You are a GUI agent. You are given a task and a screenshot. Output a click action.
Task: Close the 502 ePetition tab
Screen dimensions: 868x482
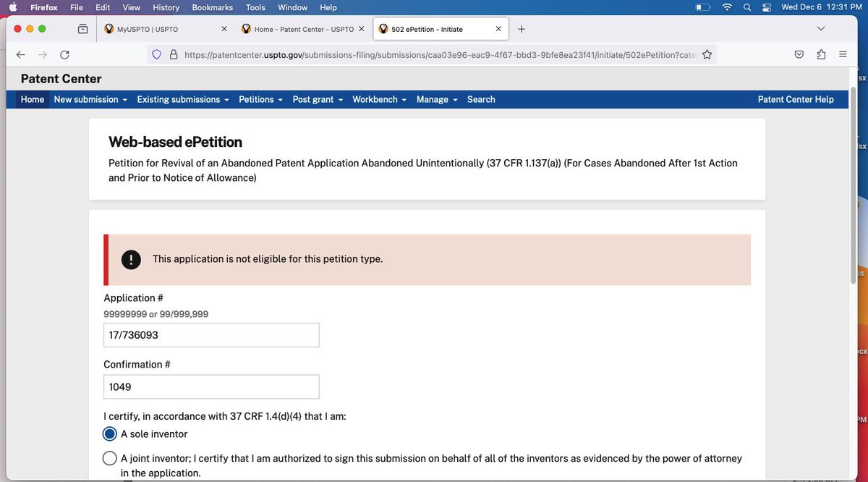tap(498, 29)
